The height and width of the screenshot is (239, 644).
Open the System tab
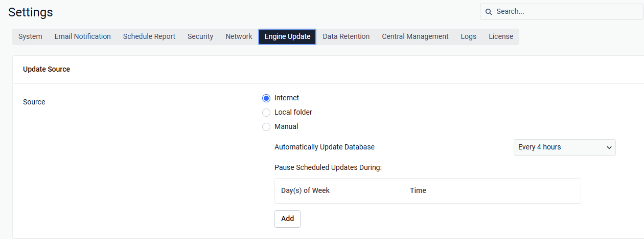(30, 37)
